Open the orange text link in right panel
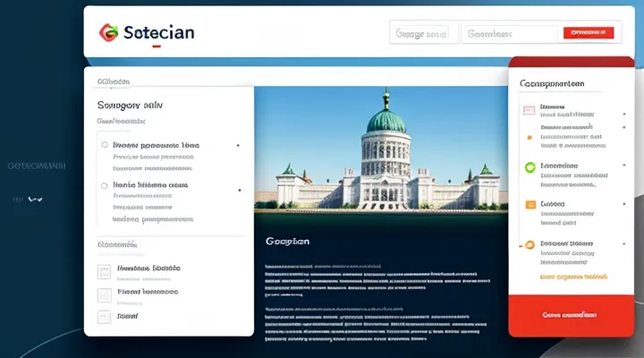The image size is (644, 358). click(x=573, y=277)
